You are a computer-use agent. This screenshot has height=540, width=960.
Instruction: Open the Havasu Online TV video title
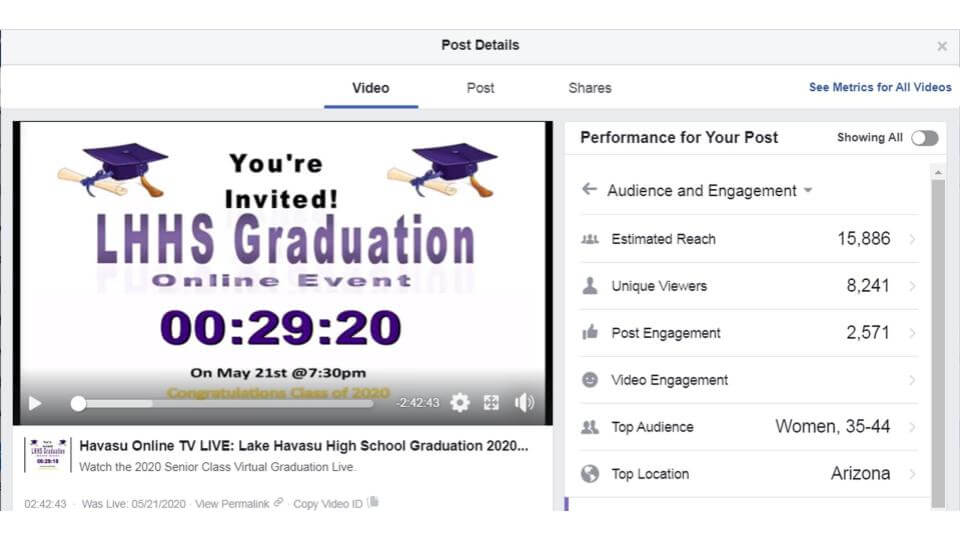304,446
